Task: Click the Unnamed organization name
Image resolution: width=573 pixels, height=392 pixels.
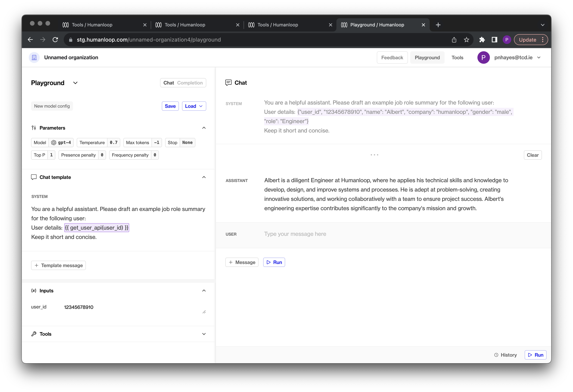Action: pyautogui.click(x=71, y=57)
